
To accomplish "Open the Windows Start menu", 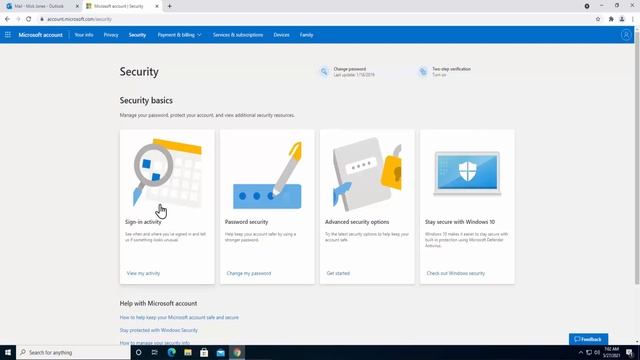I will pyautogui.click(x=8, y=352).
